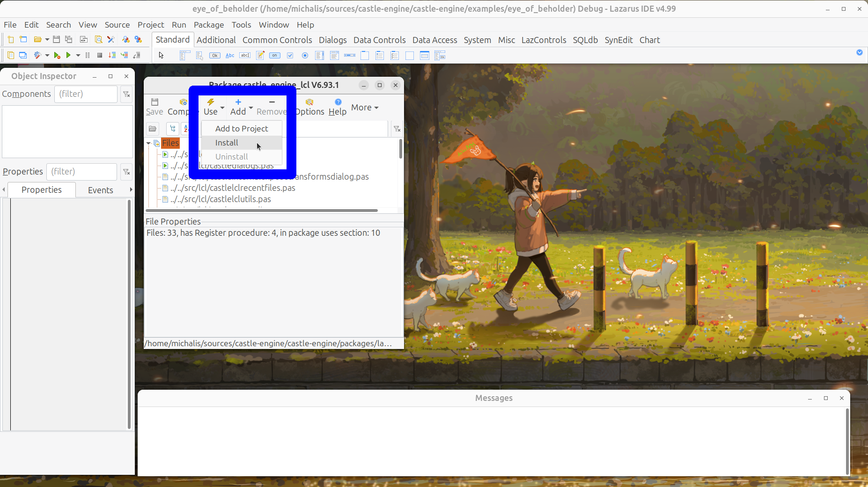
Task: Select the TToggleBox 'on' component icon
Action: (x=275, y=56)
